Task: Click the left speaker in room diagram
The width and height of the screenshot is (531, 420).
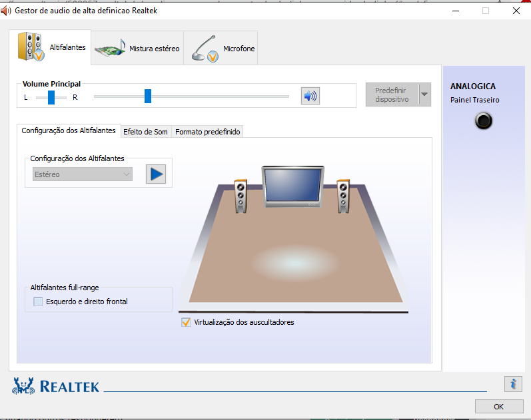Action: (241, 196)
